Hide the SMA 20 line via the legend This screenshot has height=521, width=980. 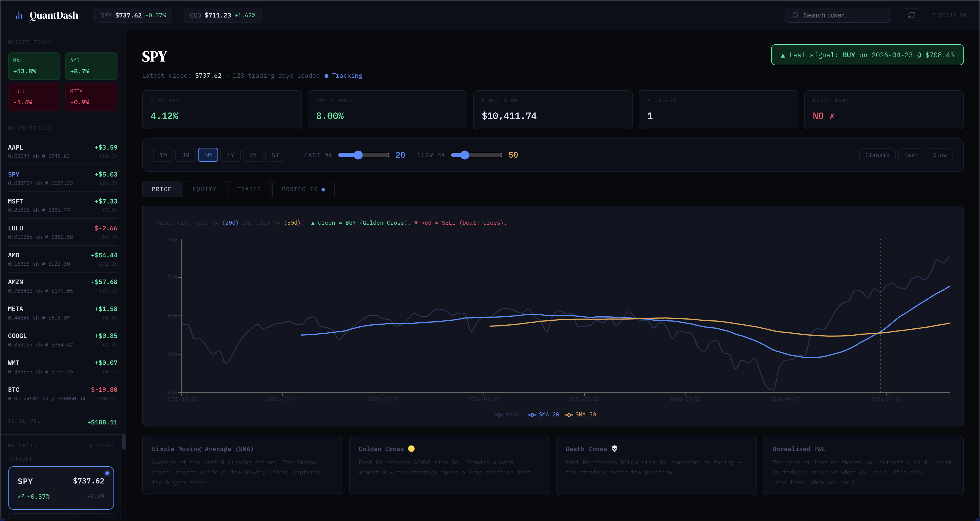544,414
